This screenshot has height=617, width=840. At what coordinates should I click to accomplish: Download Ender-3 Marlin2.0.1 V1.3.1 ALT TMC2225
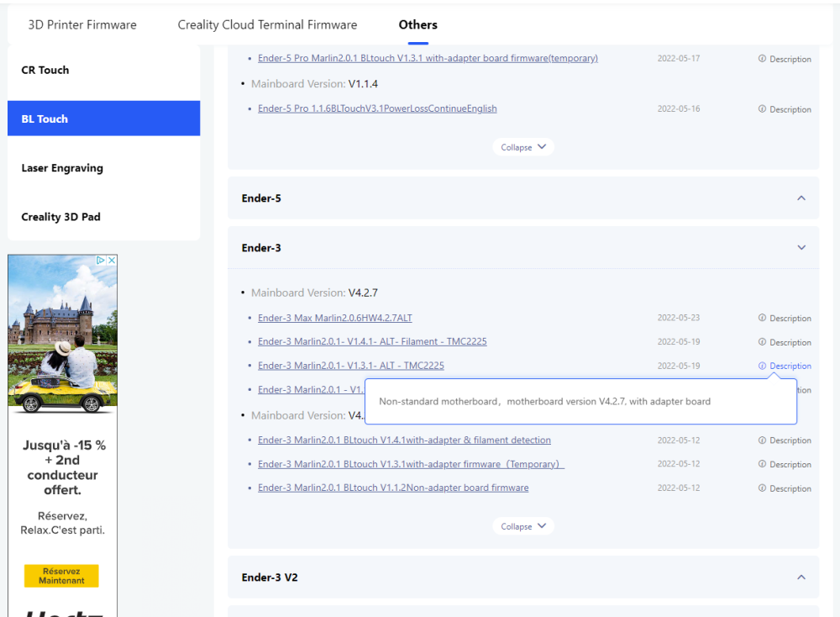coord(351,366)
